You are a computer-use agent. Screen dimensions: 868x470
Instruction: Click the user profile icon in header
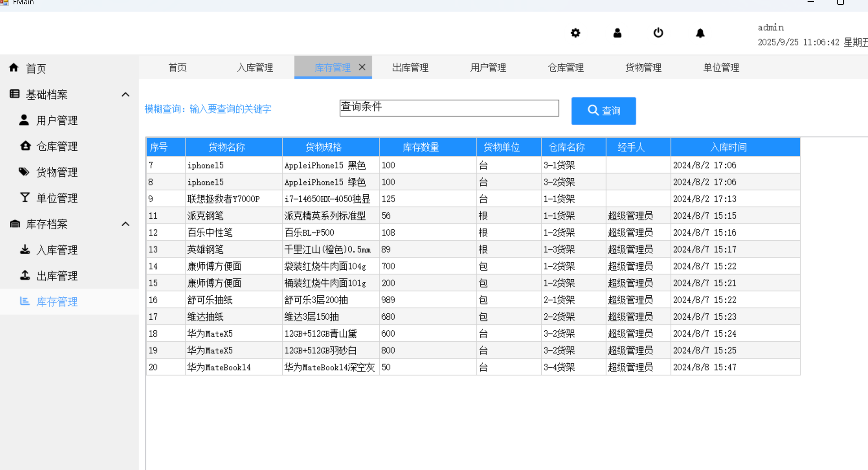click(x=617, y=33)
